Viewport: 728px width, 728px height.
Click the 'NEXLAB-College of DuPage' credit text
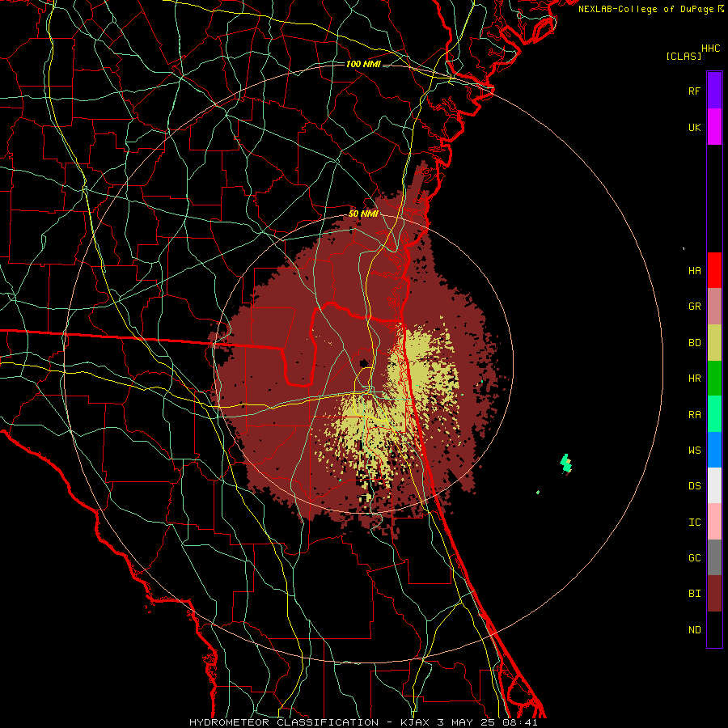coord(646,9)
